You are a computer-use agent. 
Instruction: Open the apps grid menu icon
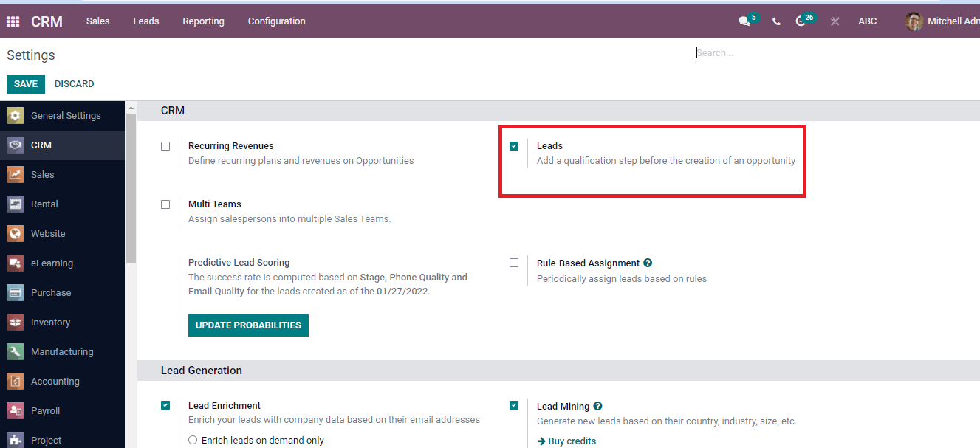(13, 21)
